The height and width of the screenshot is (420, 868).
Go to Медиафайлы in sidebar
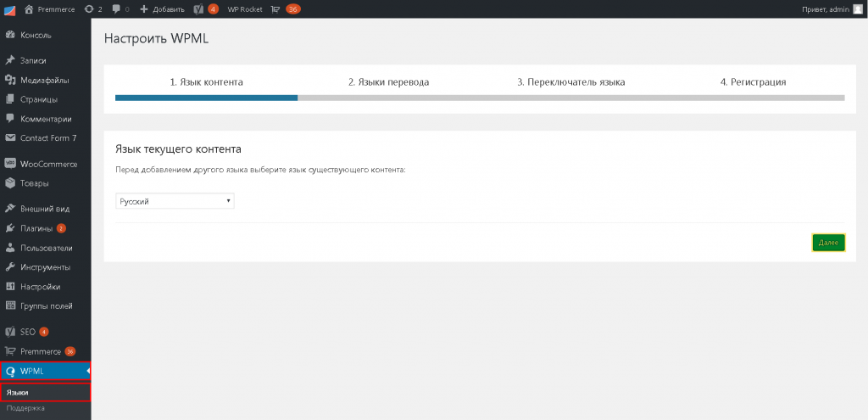point(46,81)
